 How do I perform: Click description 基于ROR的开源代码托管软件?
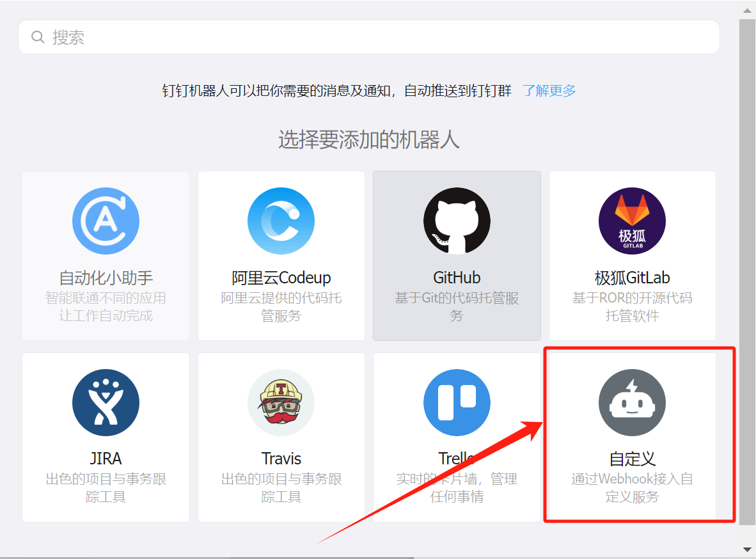tap(632, 307)
